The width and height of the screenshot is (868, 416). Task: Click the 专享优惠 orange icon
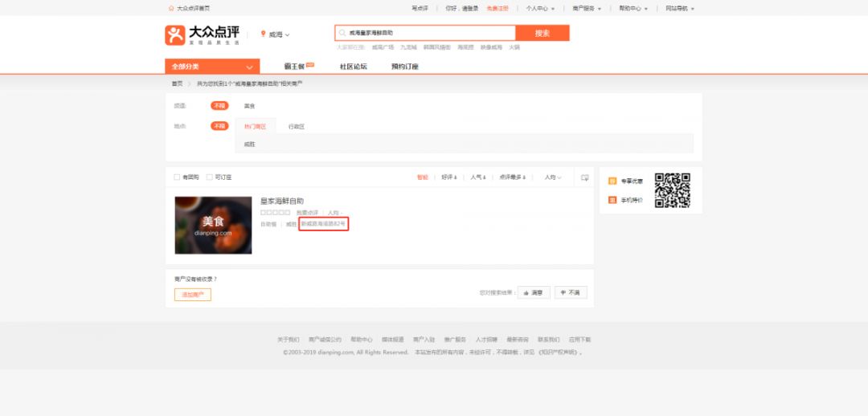(612, 181)
